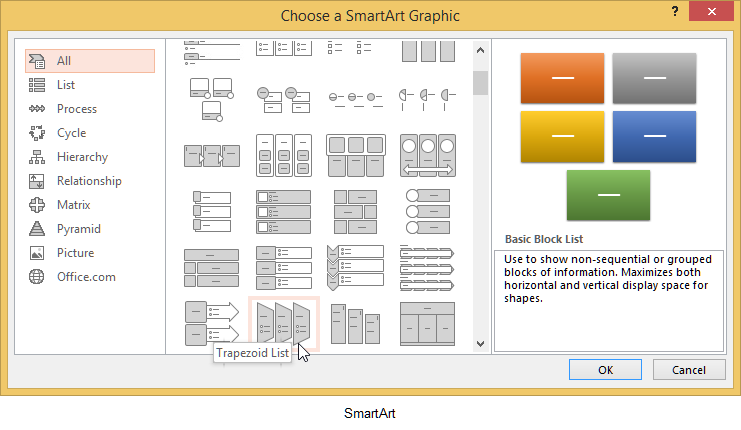Select the highlighted Trapezoid List layout

pos(284,324)
